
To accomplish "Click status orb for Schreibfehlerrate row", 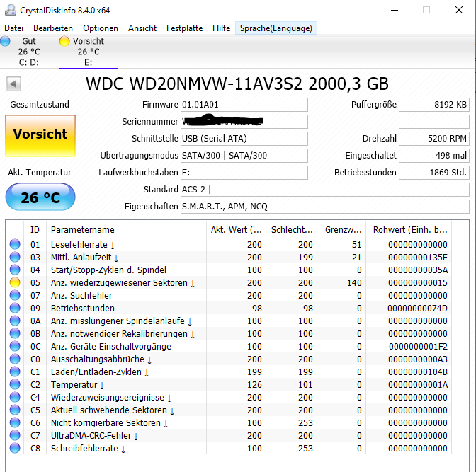I will click(x=15, y=448).
